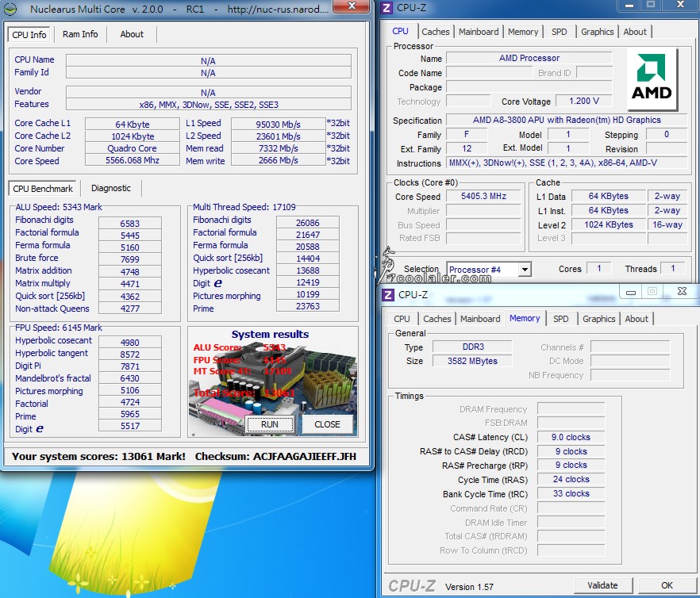The width and height of the screenshot is (700, 598).
Task: Click the Hyperbolic tangent score 8572
Action: pyautogui.click(x=130, y=355)
